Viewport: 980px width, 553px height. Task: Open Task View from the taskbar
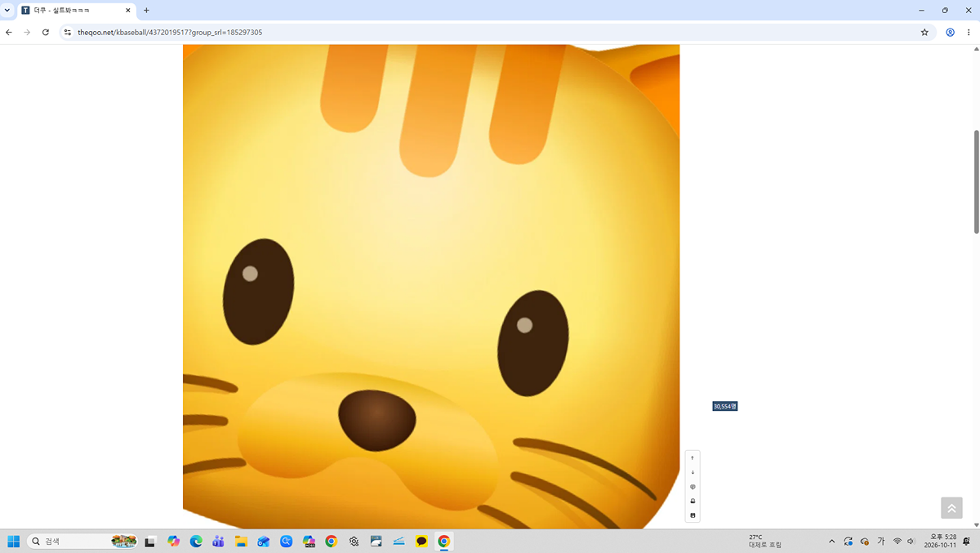click(150, 541)
